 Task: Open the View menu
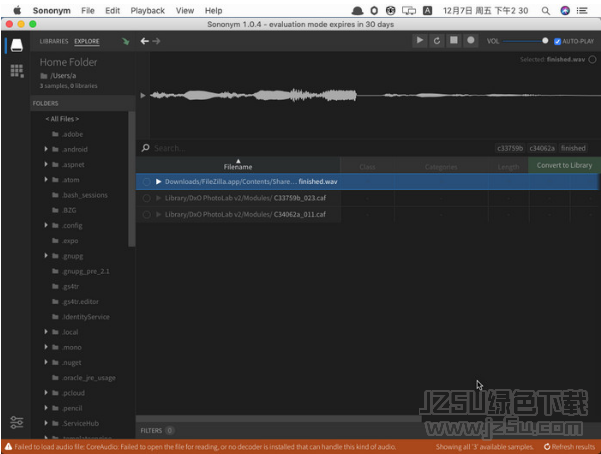[185, 11]
